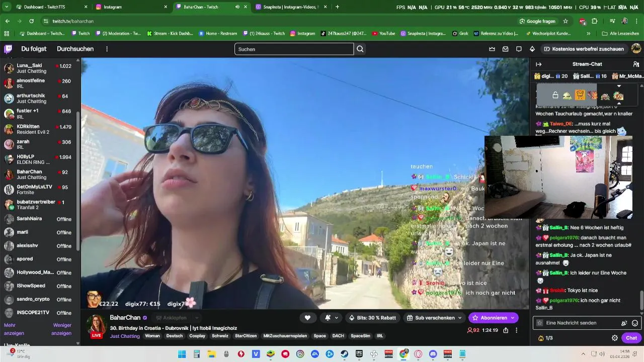This screenshot has height=362, width=644.
Task: Open the Windows Start menu
Action: [182, 354]
